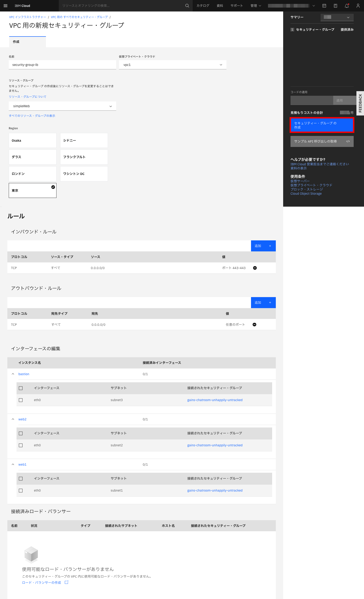Click the external link icon beside ロード・バランサーの作成

tap(66, 582)
